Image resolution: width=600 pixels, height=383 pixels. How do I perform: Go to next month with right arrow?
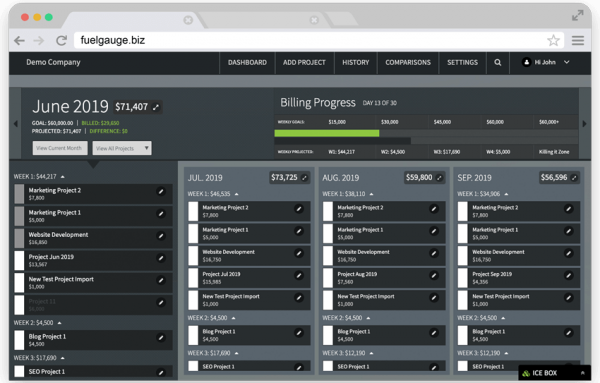click(584, 124)
